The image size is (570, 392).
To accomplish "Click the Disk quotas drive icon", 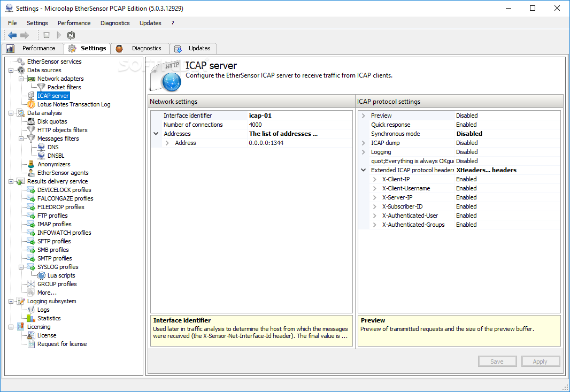I will click(x=31, y=121).
